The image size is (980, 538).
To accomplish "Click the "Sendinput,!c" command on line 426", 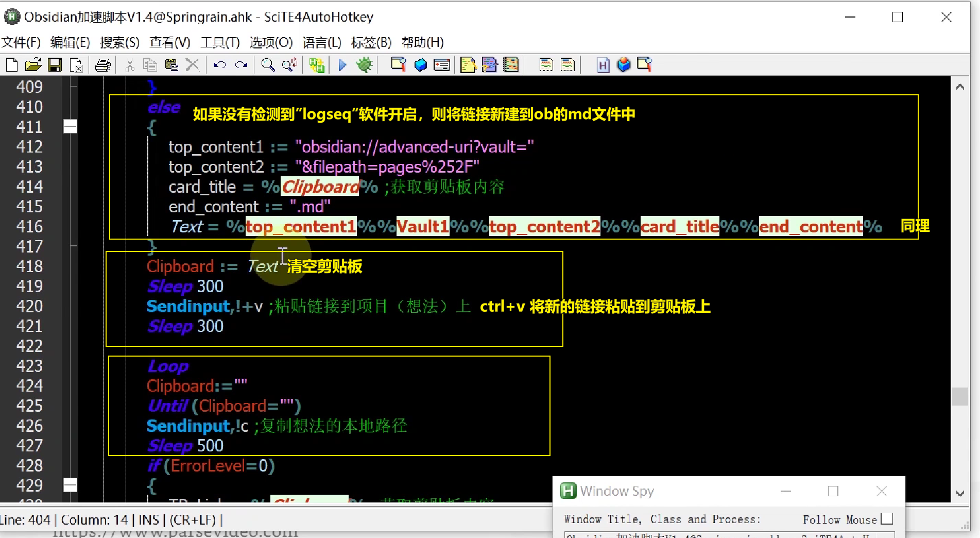I will pyautogui.click(x=198, y=426).
